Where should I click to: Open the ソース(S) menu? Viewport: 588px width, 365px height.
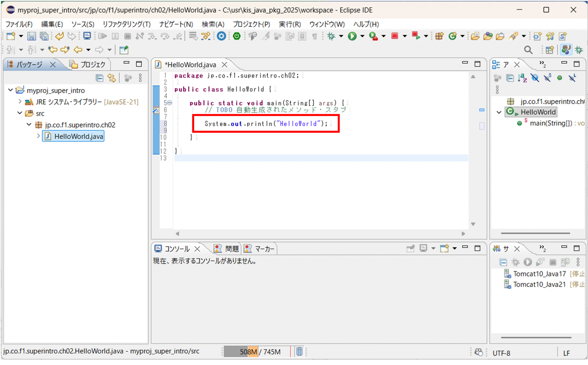coord(83,24)
